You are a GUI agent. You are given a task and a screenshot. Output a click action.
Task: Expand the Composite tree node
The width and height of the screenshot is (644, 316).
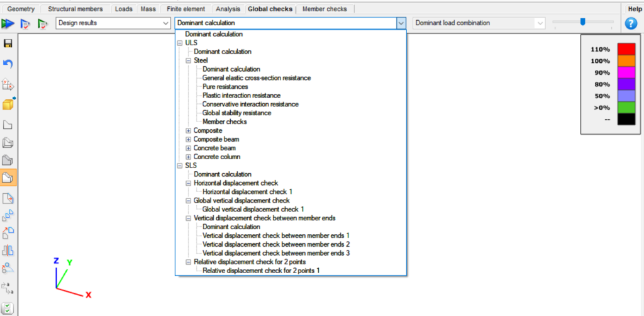(x=188, y=131)
